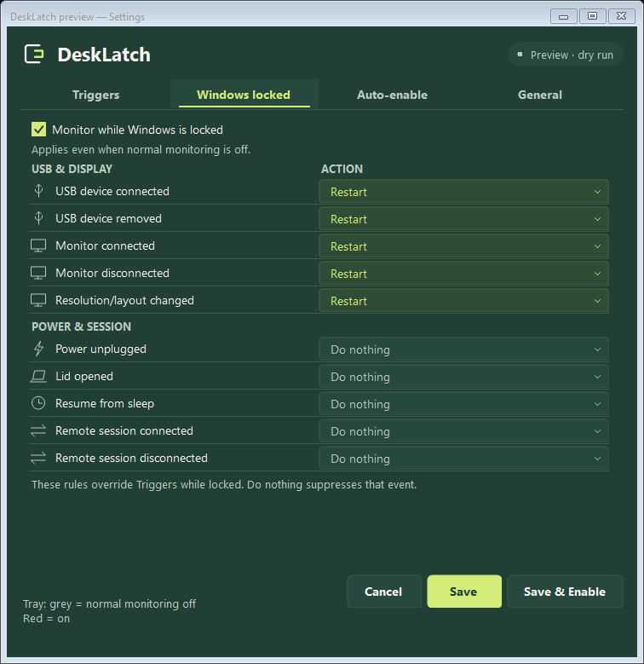
Task: Click the DeskLatch logo icon
Action: pos(34,55)
